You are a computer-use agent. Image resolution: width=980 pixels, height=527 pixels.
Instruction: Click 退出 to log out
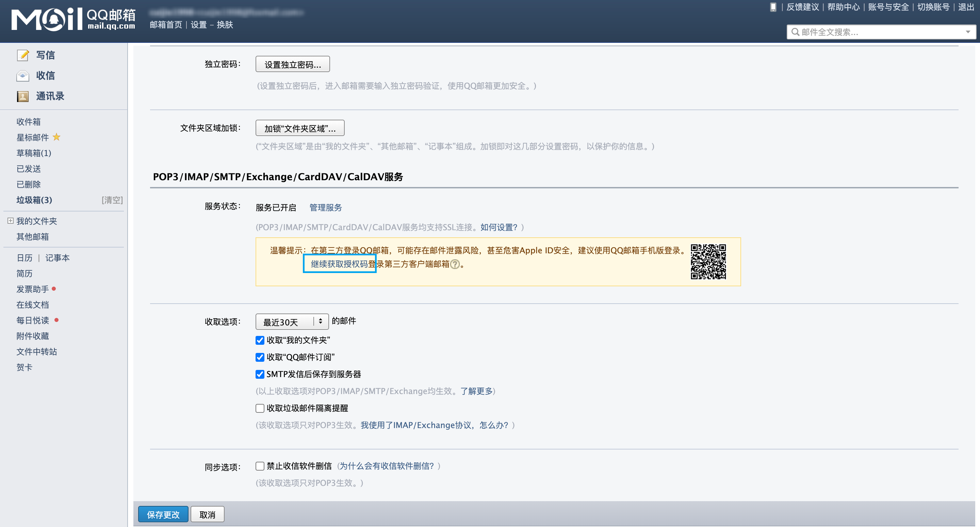tap(966, 7)
